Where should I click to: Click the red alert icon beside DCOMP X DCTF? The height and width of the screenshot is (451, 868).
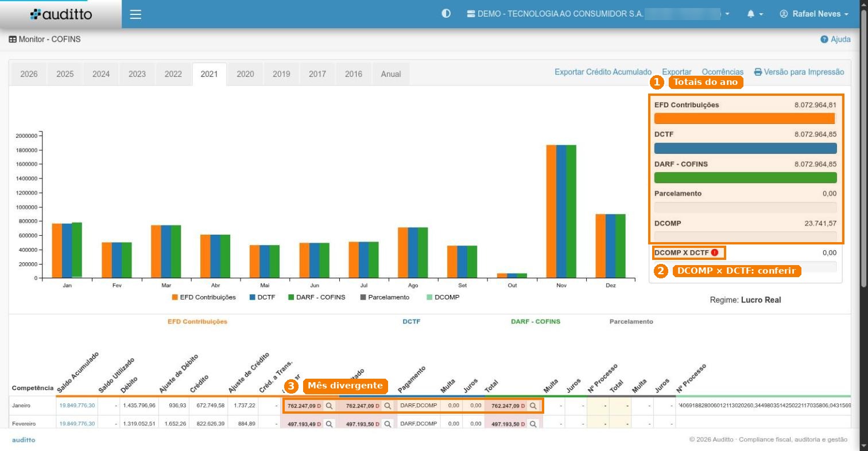[x=715, y=252]
